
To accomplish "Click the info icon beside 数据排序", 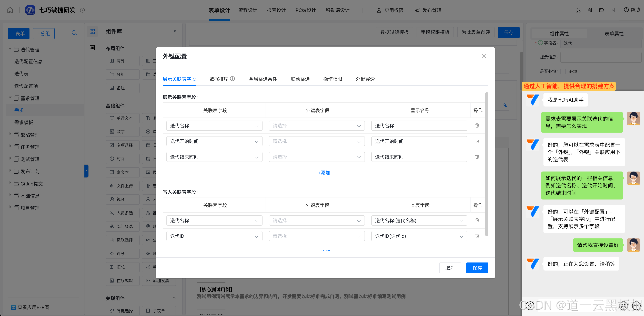I will pyautogui.click(x=233, y=79).
